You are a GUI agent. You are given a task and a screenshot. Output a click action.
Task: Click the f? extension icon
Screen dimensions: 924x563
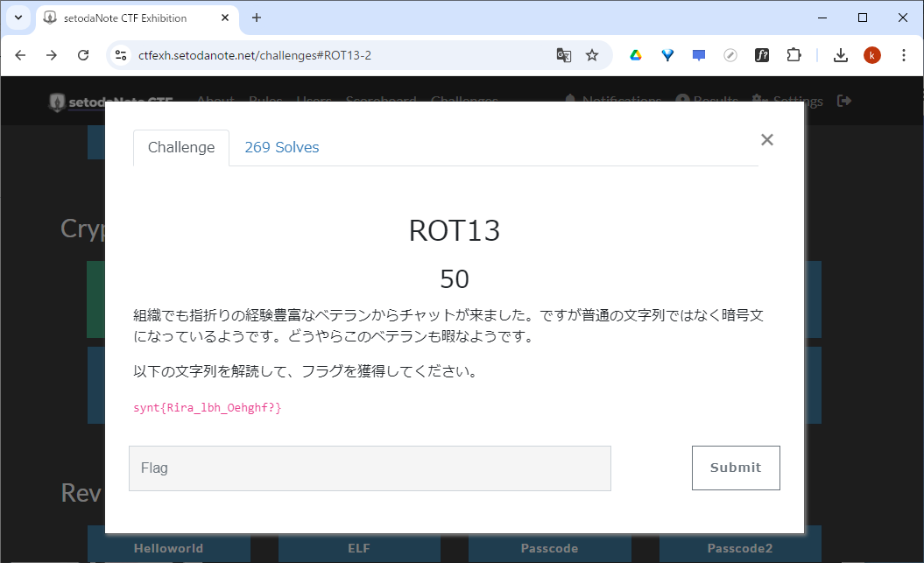pyautogui.click(x=762, y=54)
